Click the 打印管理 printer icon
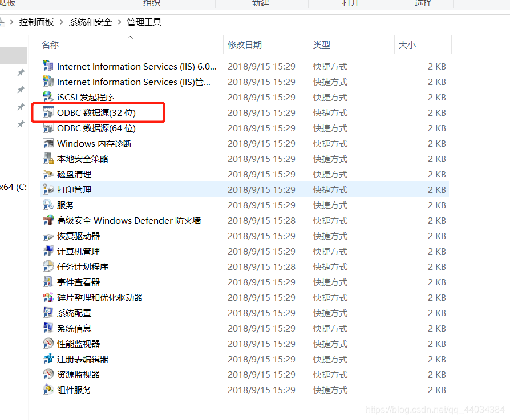510x420 pixels. (48, 189)
